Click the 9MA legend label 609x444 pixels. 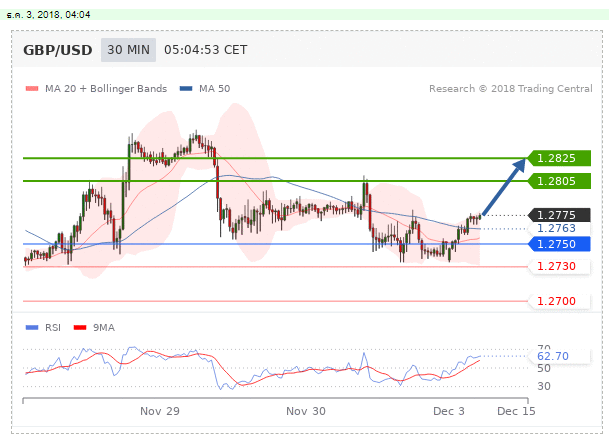[x=104, y=327]
